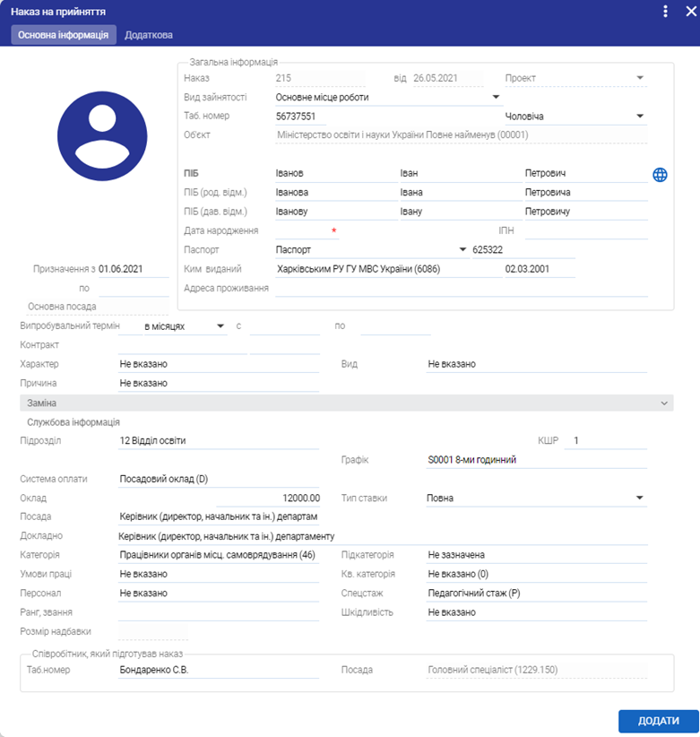Open the Паспорт document type dropdown
The height and width of the screenshot is (737, 700).
[462, 249]
